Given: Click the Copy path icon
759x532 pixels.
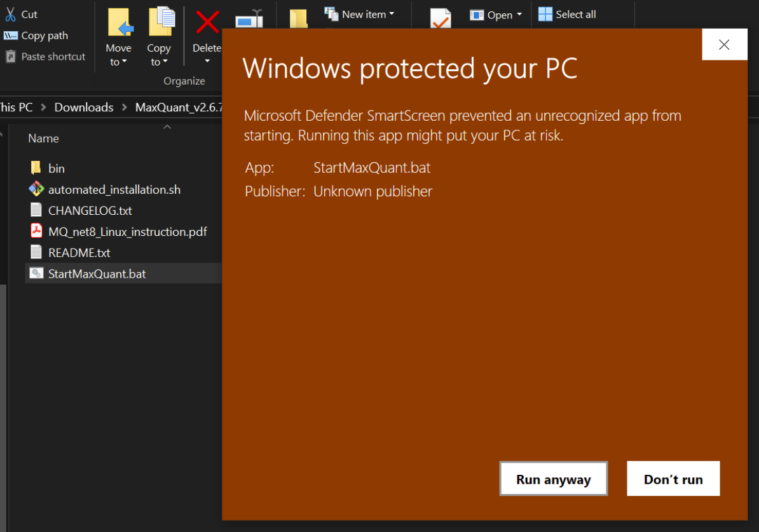Looking at the screenshot, I should point(11,36).
